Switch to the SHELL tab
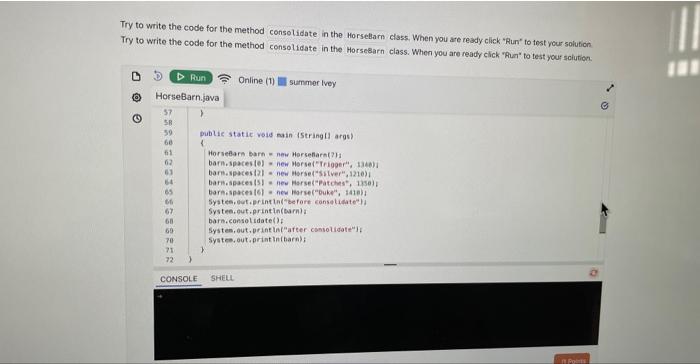Image resolution: width=700 pixels, height=364 pixels. click(222, 278)
